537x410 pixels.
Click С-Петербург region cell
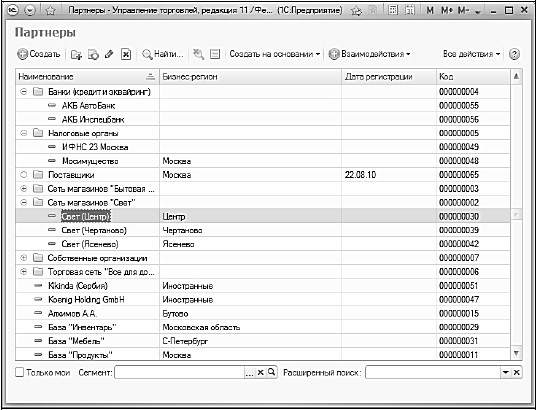250,341
